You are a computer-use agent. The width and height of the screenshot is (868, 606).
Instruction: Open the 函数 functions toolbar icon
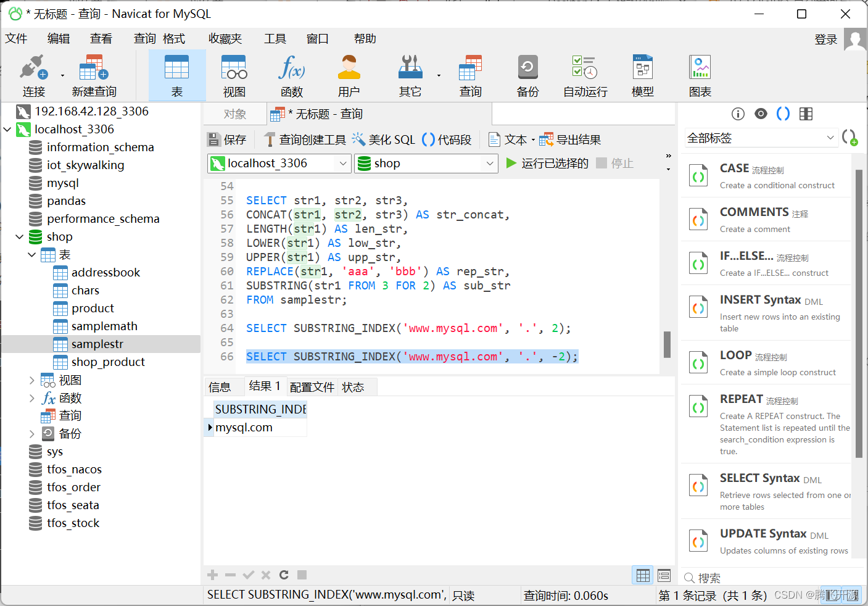point(292,76)
